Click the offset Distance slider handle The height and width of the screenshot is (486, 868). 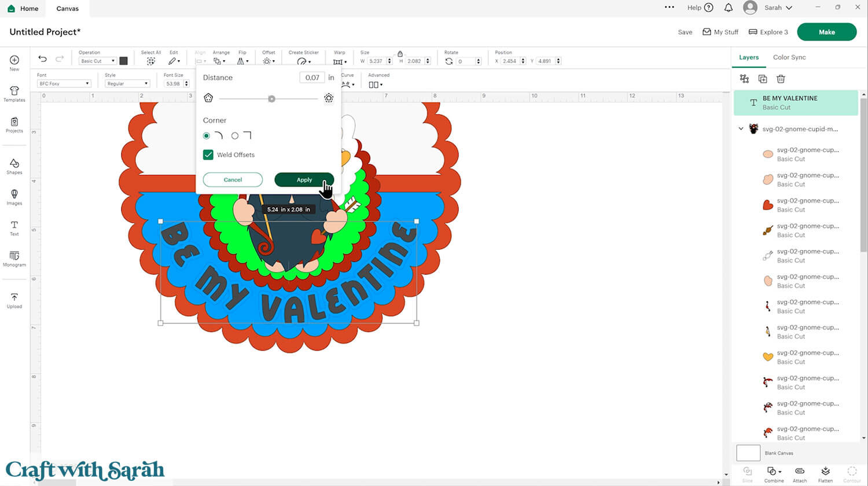coord(271,99)
